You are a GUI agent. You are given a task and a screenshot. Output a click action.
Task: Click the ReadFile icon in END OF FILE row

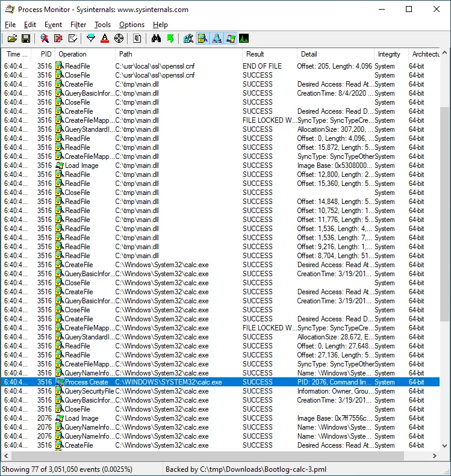tap(60, 66)
